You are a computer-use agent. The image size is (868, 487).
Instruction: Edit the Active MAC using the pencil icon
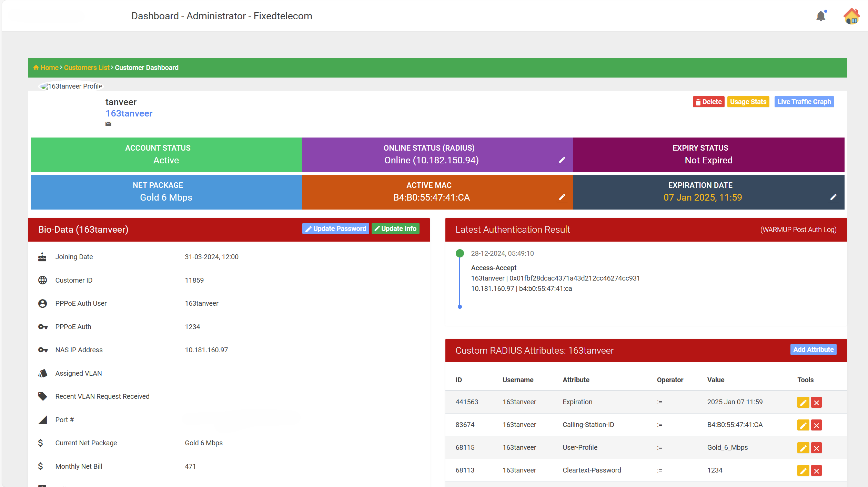point(562,197)
